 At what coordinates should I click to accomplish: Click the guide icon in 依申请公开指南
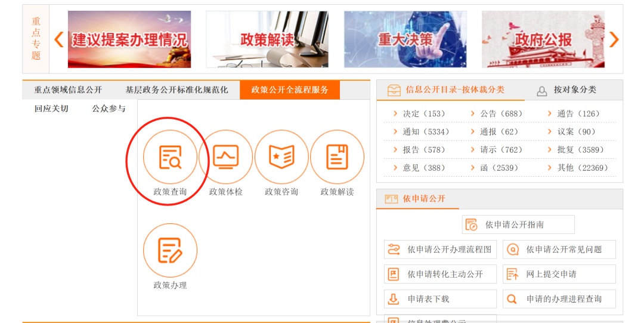coord(471,224)
